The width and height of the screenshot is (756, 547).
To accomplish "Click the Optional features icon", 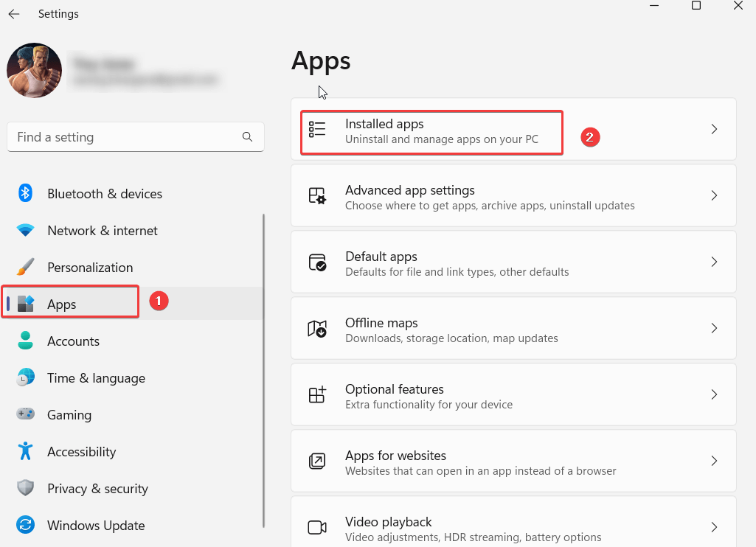I will pyautogui.click(x=316, y=394).
